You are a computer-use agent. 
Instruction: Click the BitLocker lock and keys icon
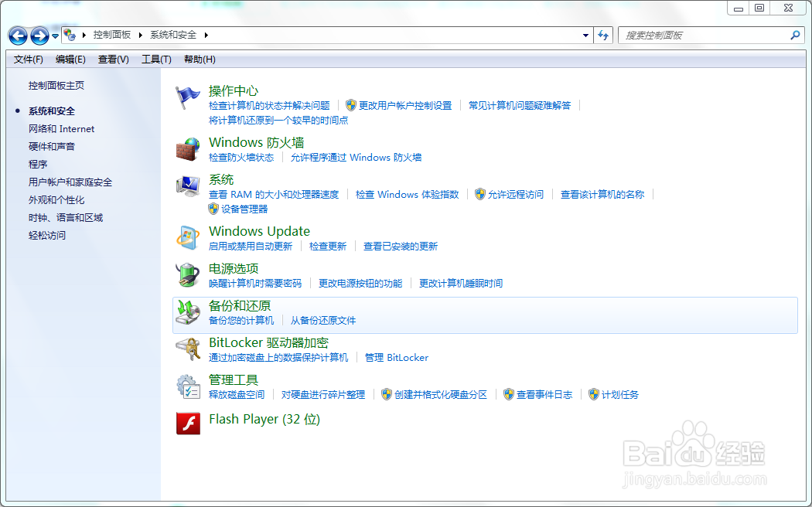pyautogui.click(x=187, y=349)
